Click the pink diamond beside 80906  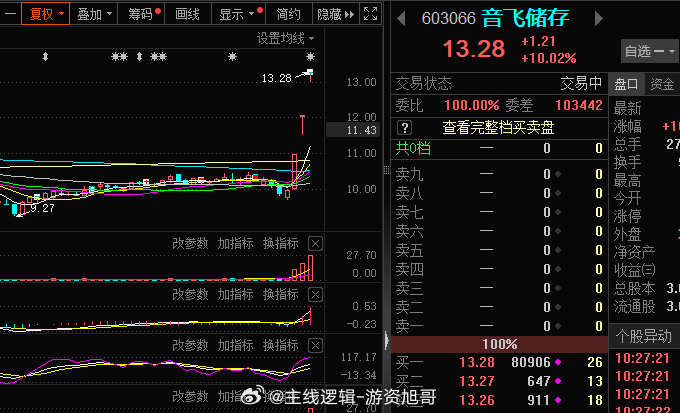[558, 362]
